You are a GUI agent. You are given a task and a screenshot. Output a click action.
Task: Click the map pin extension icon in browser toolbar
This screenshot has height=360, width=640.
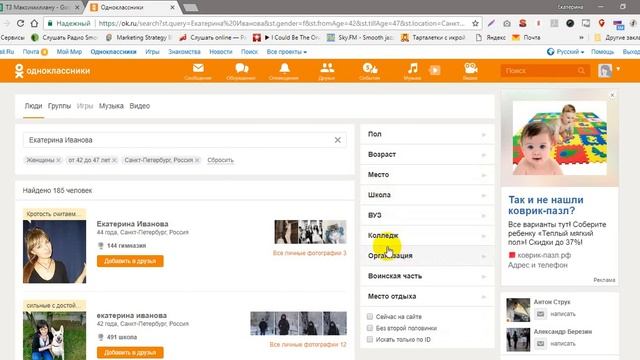tap(601, 23)
